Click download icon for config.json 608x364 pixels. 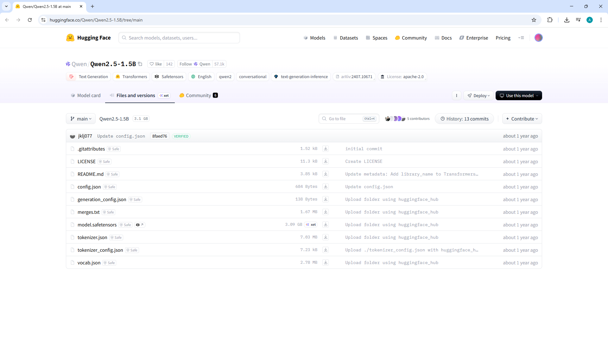pos(326,187)
